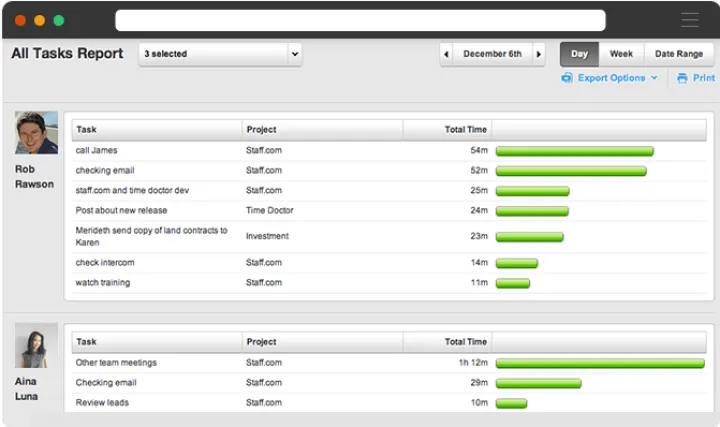
Task: Sort Rob Rawson's table by Task header
Action: click(157, 129)
